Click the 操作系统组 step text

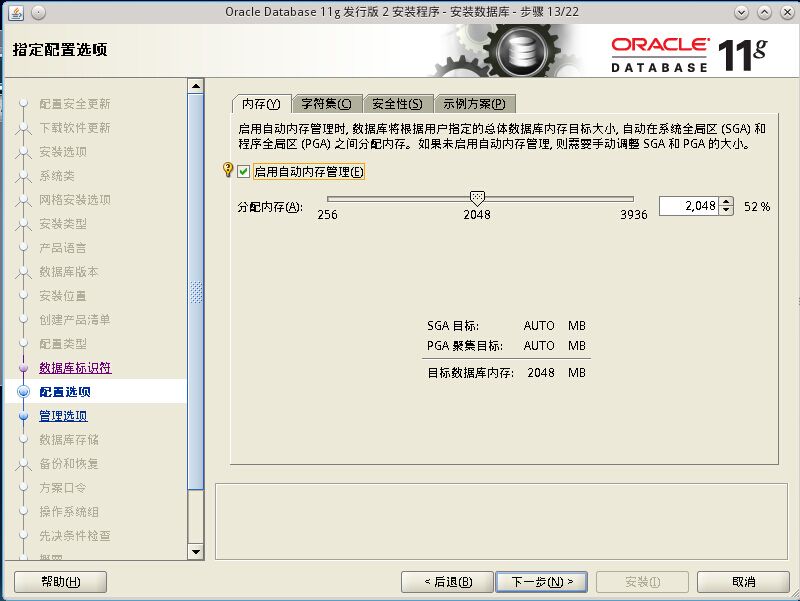click(69, 512)
